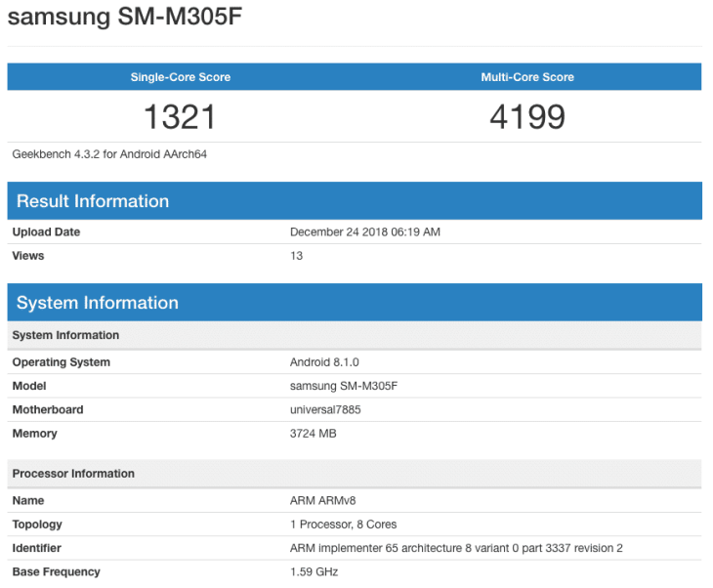Select the Base Frequency label
The width and height of the screenshot is (713, 588).
point(56,571)
